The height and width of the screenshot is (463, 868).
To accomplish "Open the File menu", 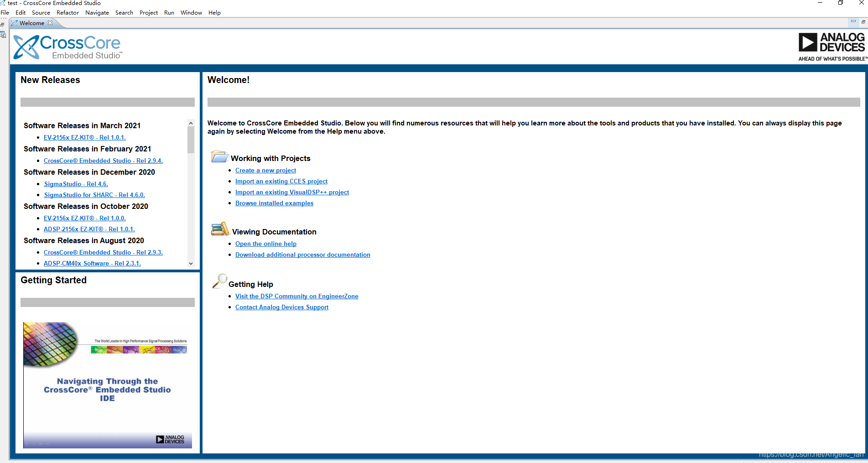I will click(5, 13).
